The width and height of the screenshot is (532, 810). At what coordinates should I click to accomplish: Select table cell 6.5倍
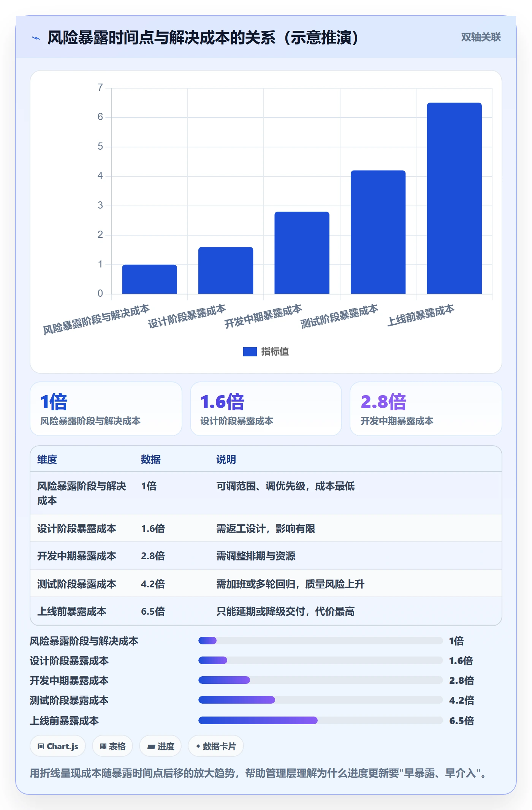pyautogui.click(x=153, y=611)
